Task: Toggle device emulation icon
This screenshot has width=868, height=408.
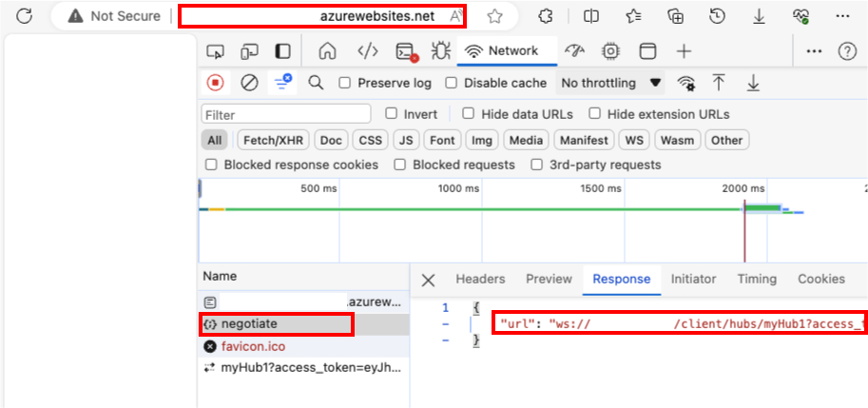Action: click(249, 51)
